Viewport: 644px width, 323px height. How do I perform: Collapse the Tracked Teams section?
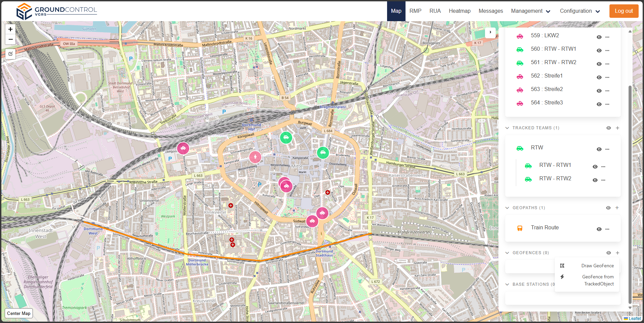pyautogui.click(x=507, y=128)
